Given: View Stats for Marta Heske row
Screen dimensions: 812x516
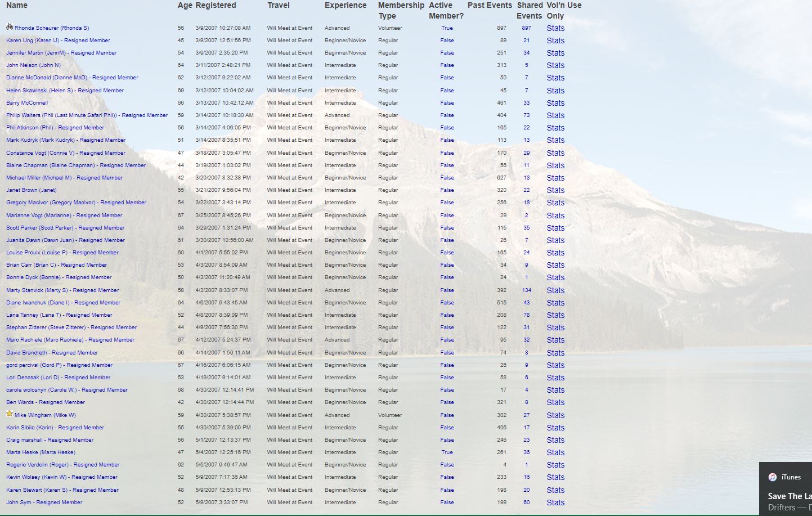Looking at the screenshot, I should [x=555, y=452].
